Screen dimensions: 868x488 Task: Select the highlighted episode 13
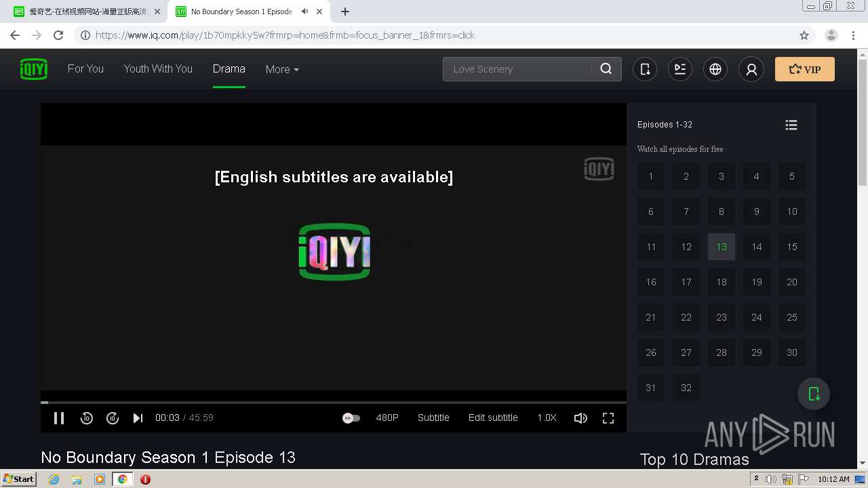[x=722, y=247]
